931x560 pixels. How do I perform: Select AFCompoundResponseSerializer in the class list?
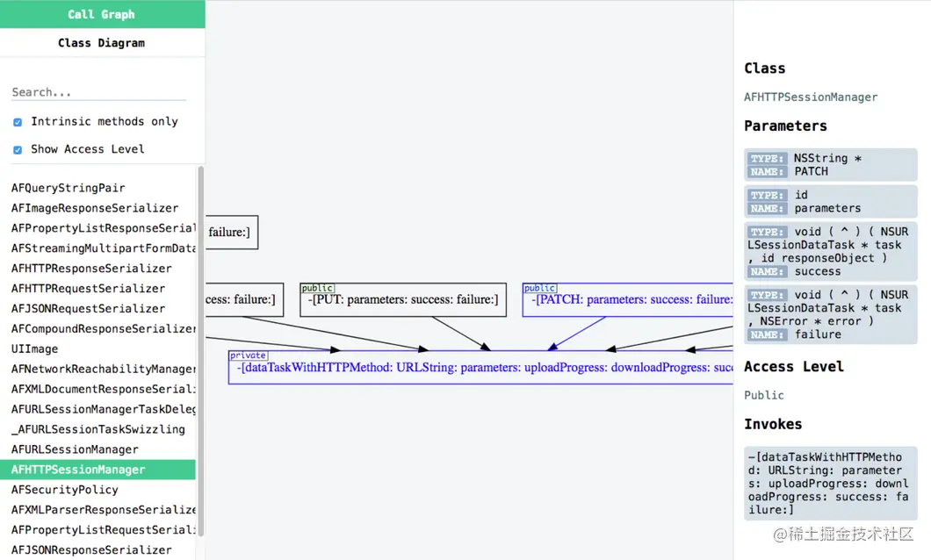(x=104, y=328)
